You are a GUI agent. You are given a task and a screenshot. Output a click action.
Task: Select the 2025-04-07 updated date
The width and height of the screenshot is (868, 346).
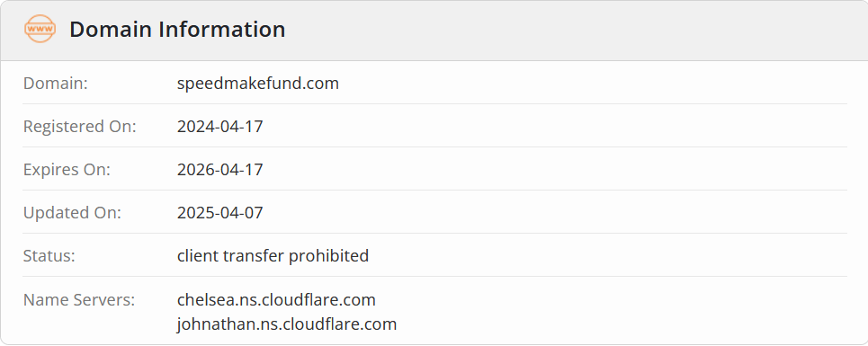219,213
